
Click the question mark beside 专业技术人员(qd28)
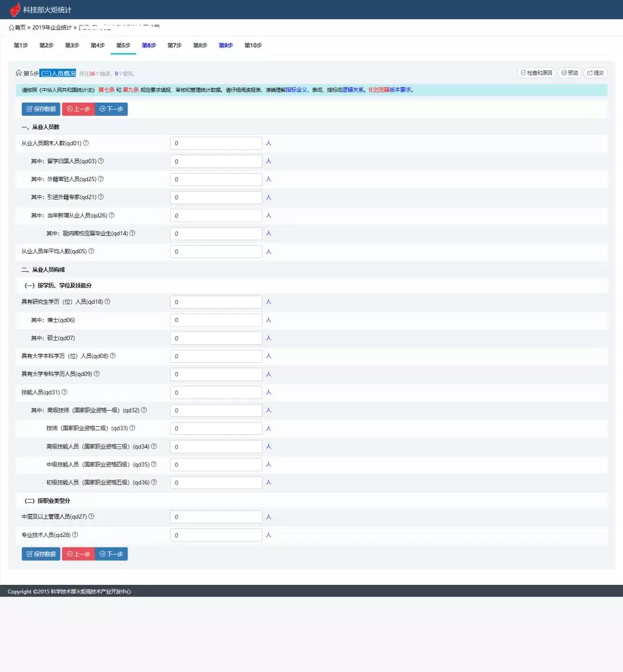pos(75,535)
